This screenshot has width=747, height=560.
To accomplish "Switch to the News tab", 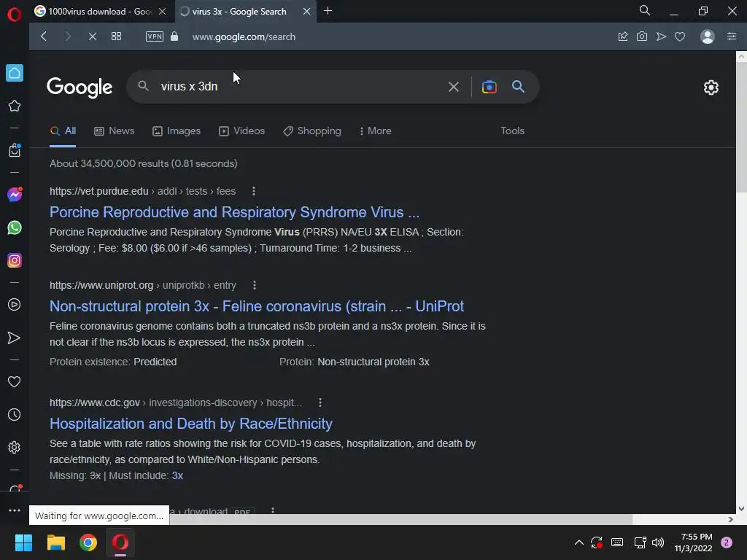I will click(115, 131).
